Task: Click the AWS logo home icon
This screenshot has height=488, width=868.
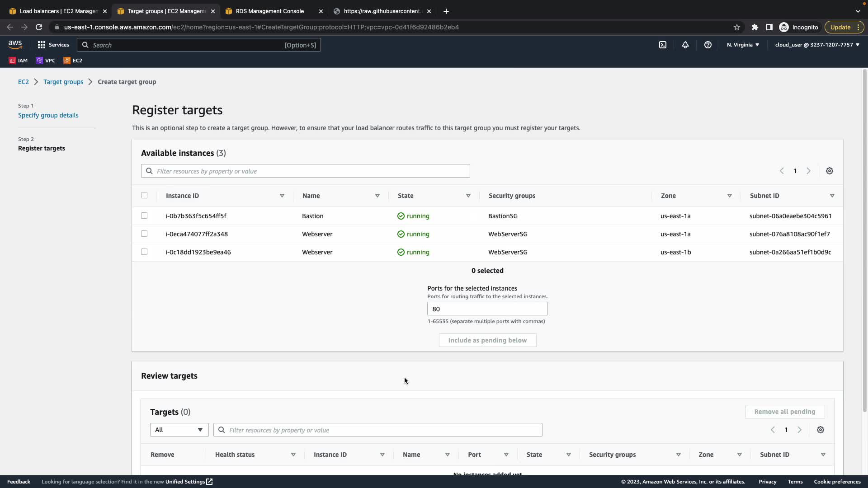Action: [15, 44]
